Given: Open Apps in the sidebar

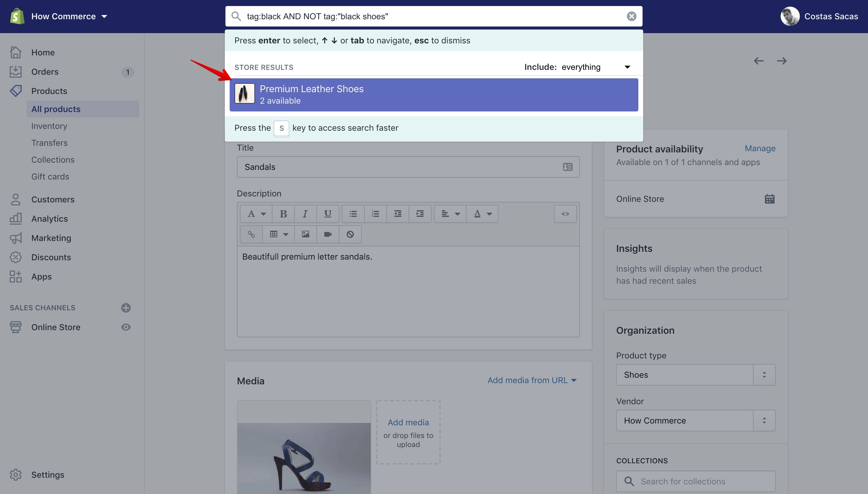Looking at the screenshot, I should coord(41,277).
